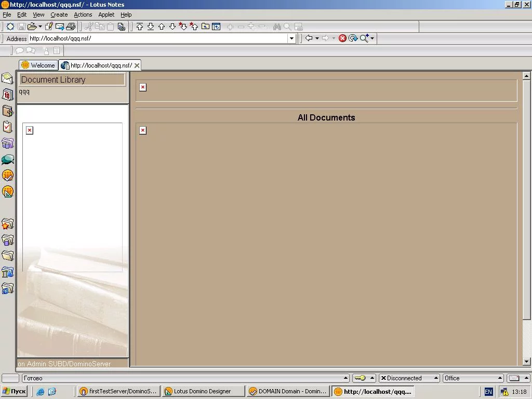Click the Document Library header

click(72, 79)
